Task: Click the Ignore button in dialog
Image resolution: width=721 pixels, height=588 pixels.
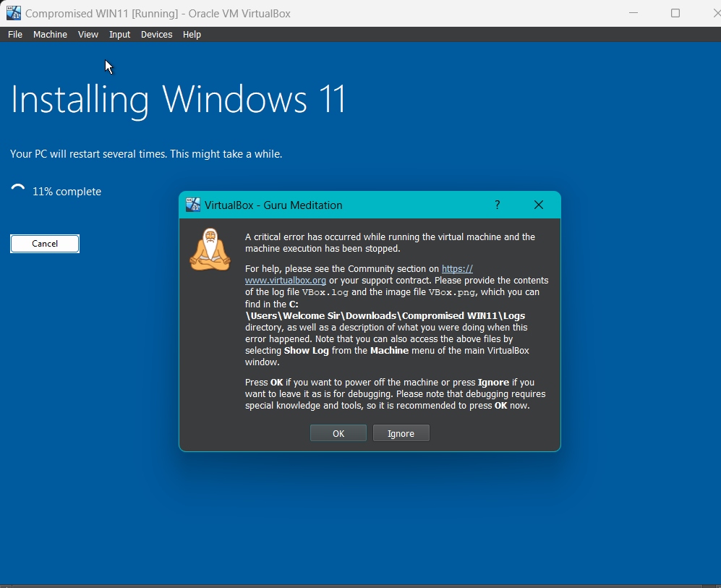Action: tap(401, 433)
